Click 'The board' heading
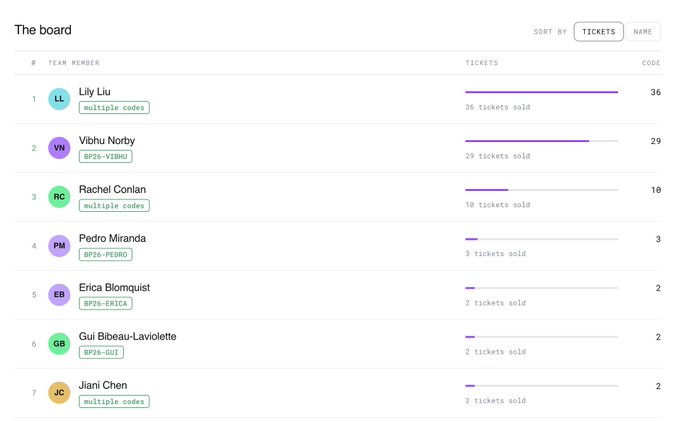The image size is (680, 421). tap(43, 30)
